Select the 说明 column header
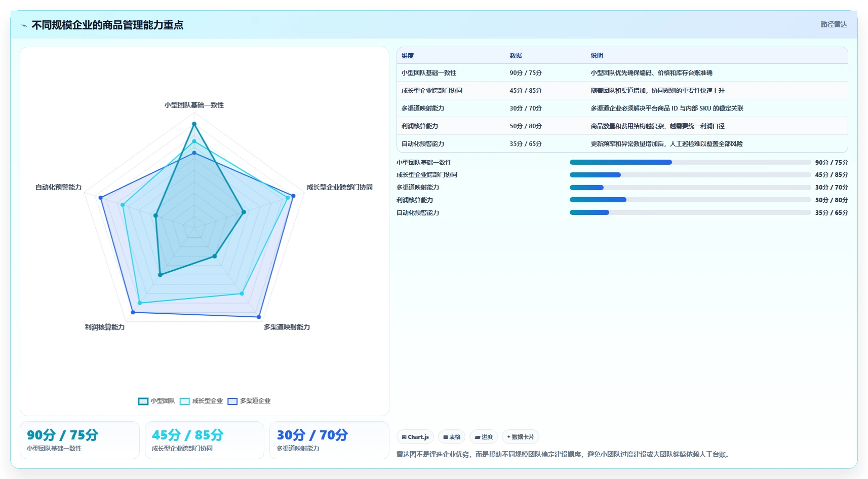868x479 pixels. [597, 56]
